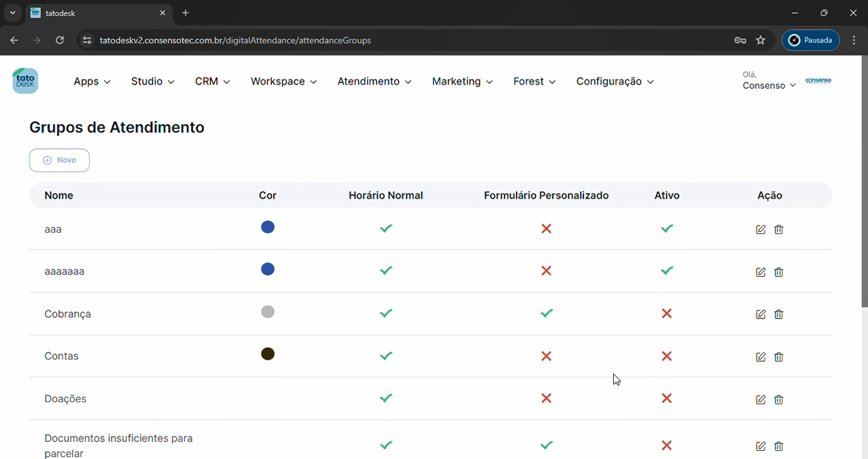Click the browser address bar URL
The height and width of the screenshot is (459, 868).
pyautogui.click(x=235, y=40)
